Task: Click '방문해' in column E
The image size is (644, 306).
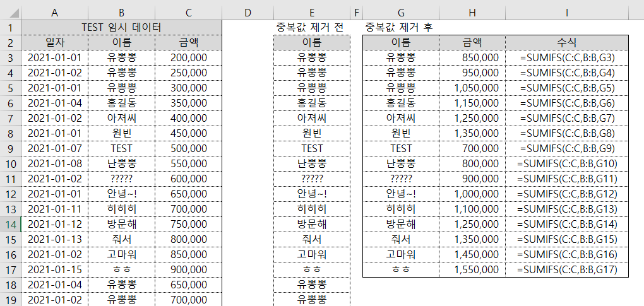Action: (x=312, y=225)
